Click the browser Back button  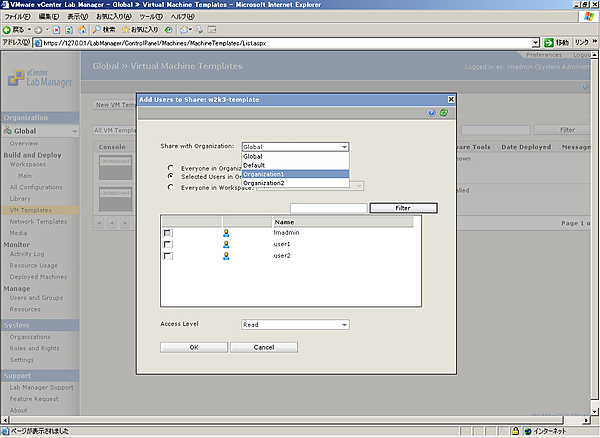13,29
